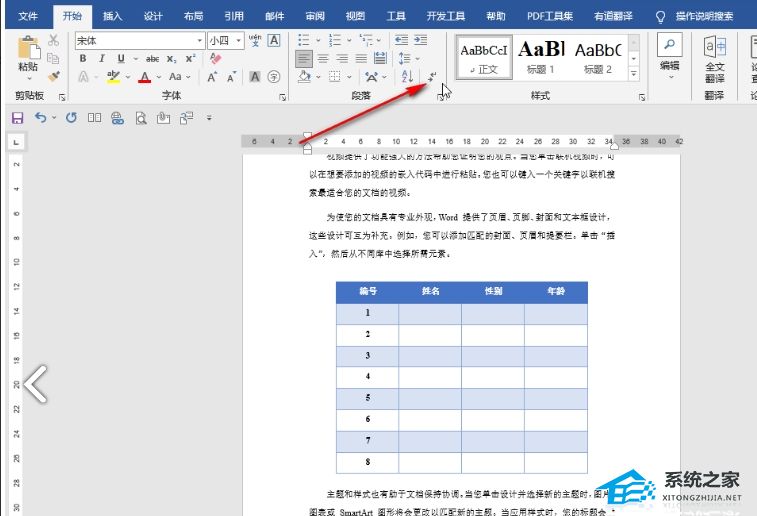Viewport: 757px width, 516px height.
Task: Click the enclosed character (字) icon
Action: 274,77
